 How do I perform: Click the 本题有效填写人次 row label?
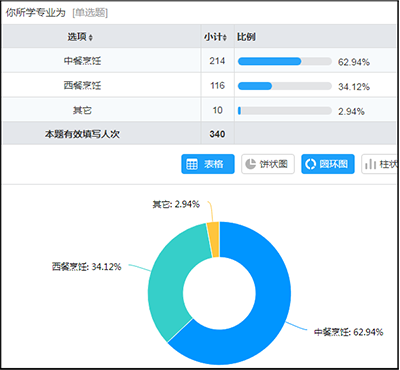tap(82, 134)
